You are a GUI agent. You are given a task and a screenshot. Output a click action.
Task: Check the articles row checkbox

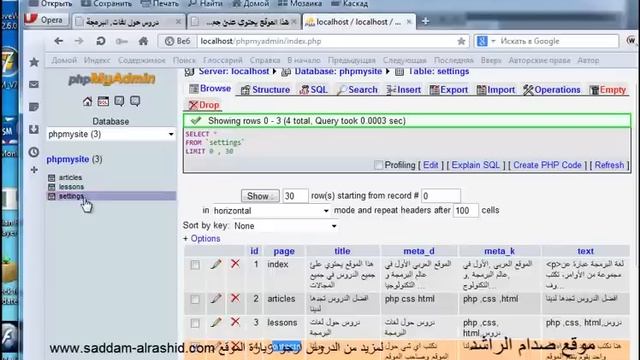195,299
